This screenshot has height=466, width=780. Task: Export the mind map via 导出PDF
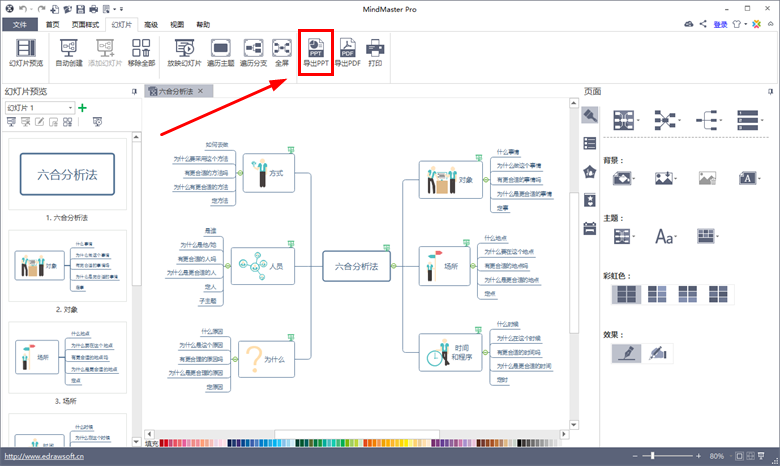(x=347, y=52)
